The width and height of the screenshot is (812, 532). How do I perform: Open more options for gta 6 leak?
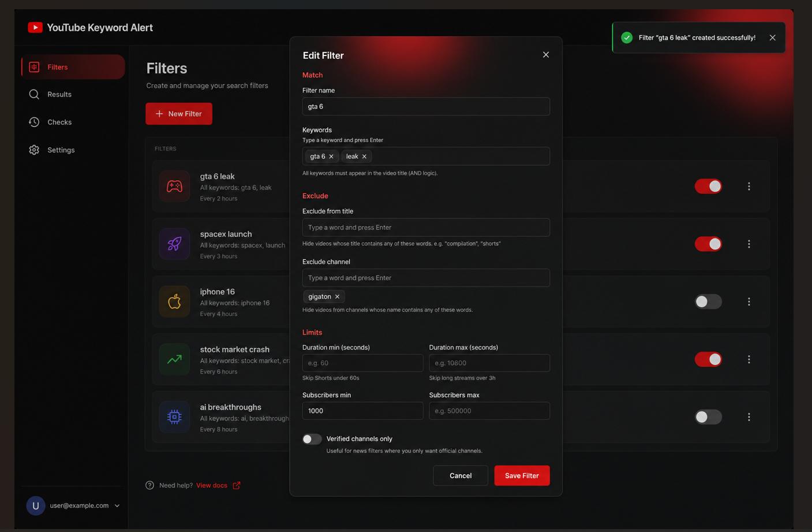tap(749, 186)
